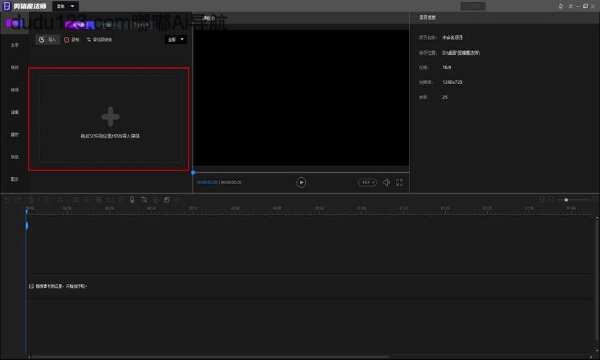Click the preview progress bar handle
Screen dimensions: 600x360
tap(193, 173)
